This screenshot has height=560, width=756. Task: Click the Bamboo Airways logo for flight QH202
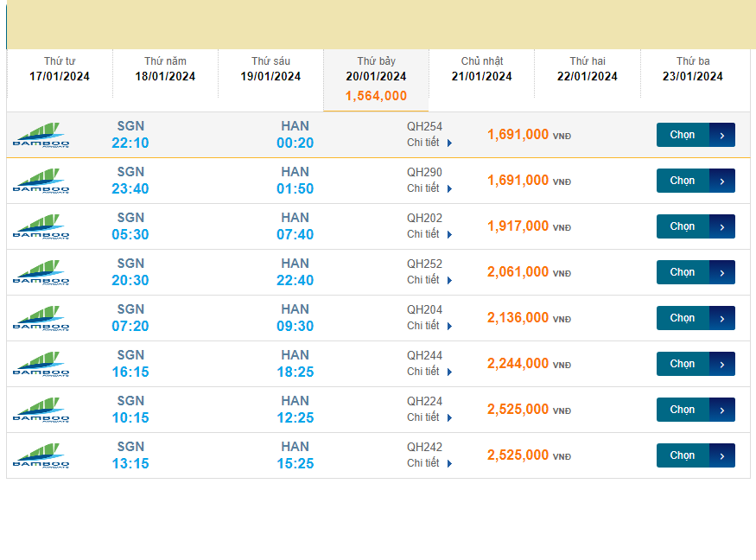click(41, 226)
